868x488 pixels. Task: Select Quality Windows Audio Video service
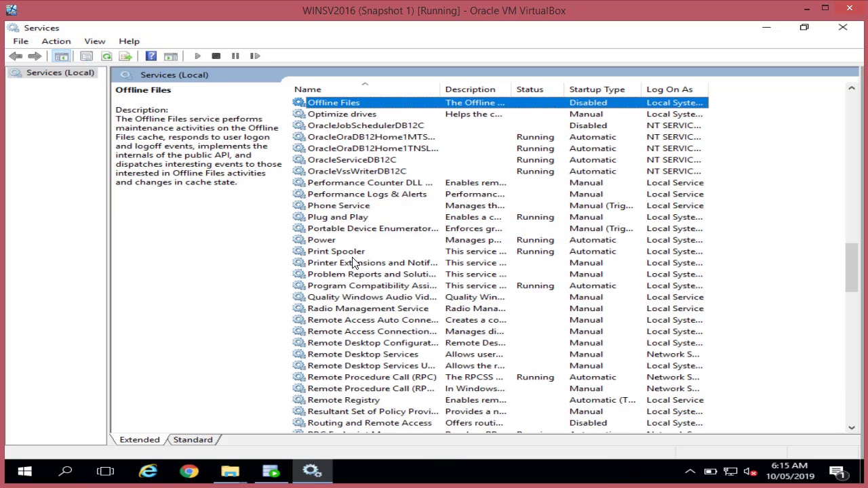[500, 297]
